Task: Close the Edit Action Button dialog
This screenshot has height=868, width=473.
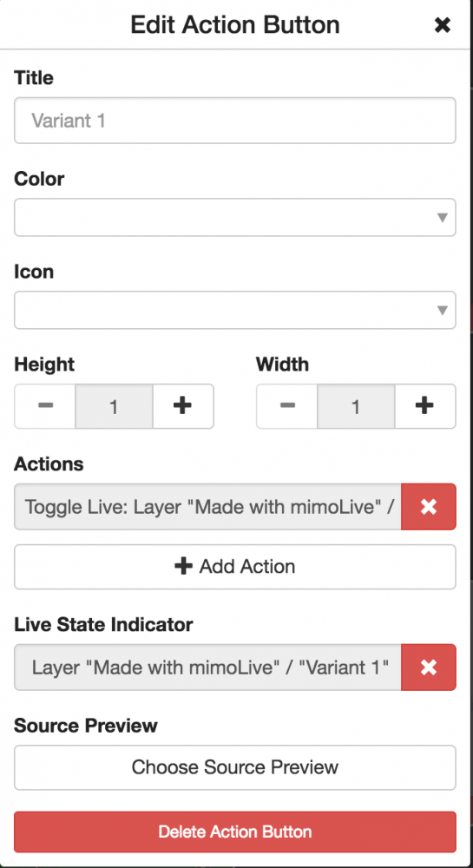Action: (x=442, y=25)
